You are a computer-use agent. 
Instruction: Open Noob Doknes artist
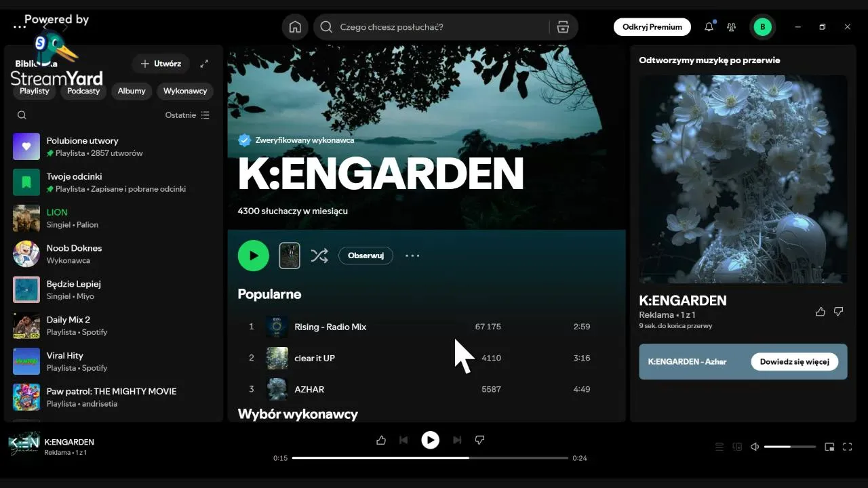[x=113, y=254]
